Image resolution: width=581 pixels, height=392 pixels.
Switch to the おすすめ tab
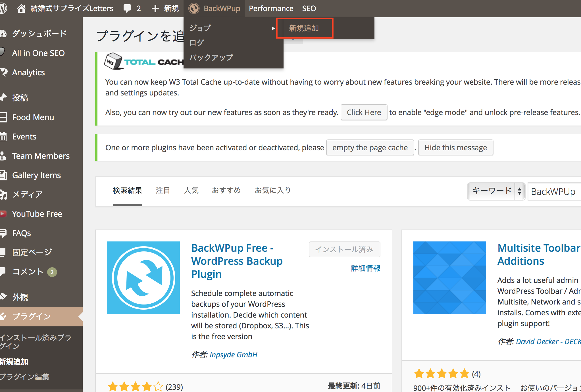coord(226,190)
